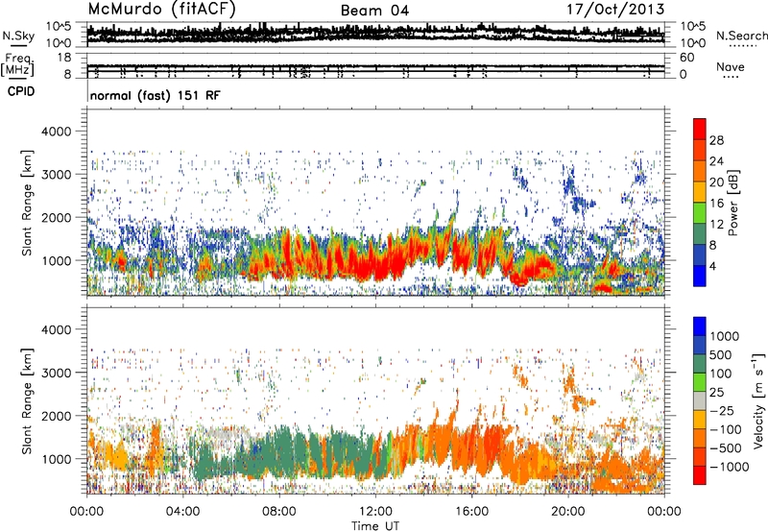The width and height of the screenshot is (768, 532).
Task: Click the '4000' tick of the power panel
Action: coord(57,132)
